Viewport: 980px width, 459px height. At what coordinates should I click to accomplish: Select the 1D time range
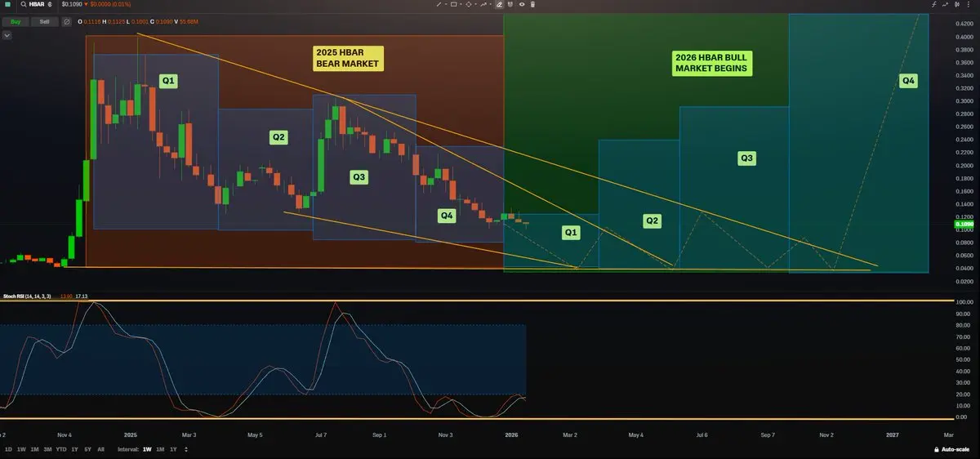pos(8,449)
